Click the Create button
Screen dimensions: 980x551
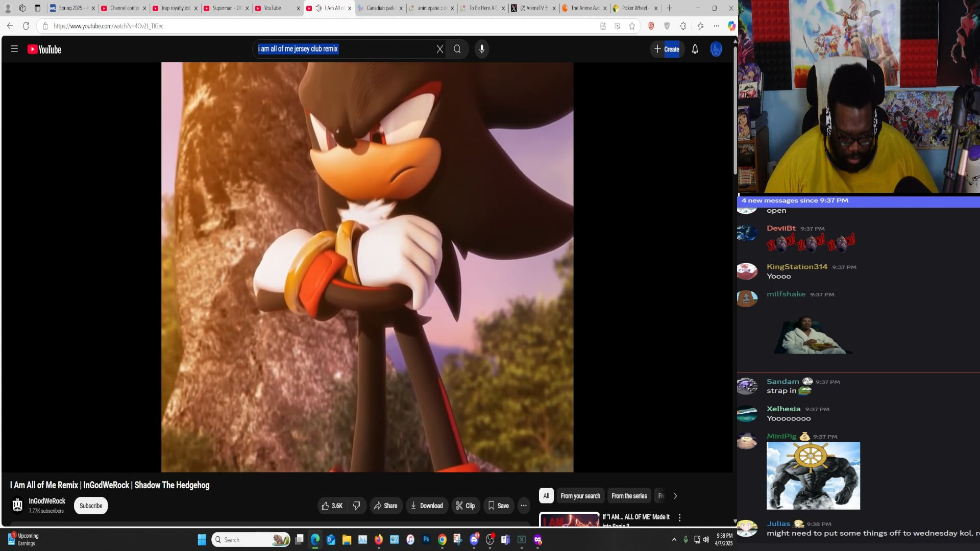[x=667, y=49]
